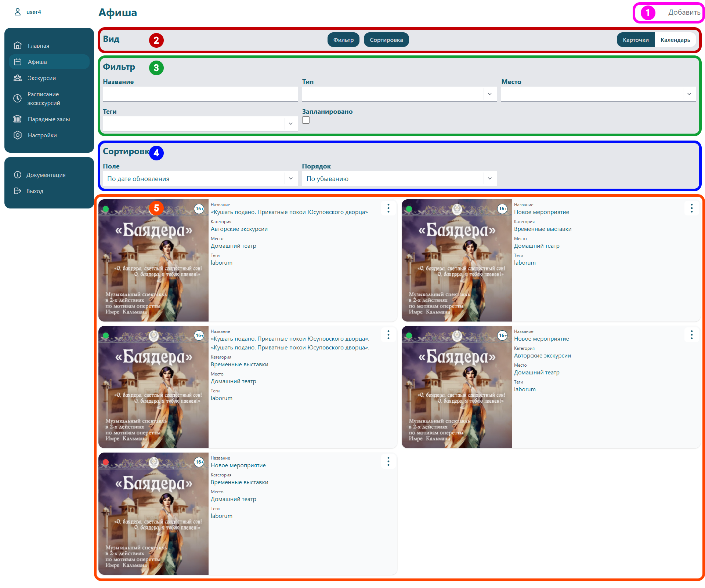Switch view to Карточки

[x=635, y=40]
